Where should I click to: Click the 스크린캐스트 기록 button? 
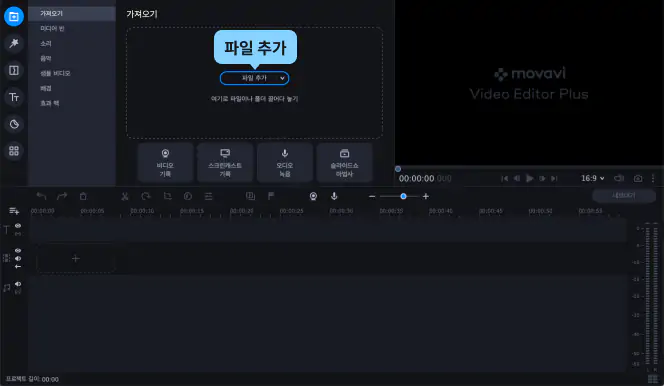(225, 163)
